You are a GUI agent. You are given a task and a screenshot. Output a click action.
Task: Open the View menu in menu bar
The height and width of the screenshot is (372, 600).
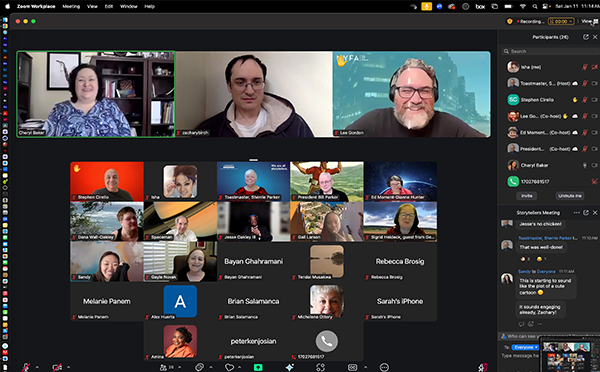coord(92,6)
